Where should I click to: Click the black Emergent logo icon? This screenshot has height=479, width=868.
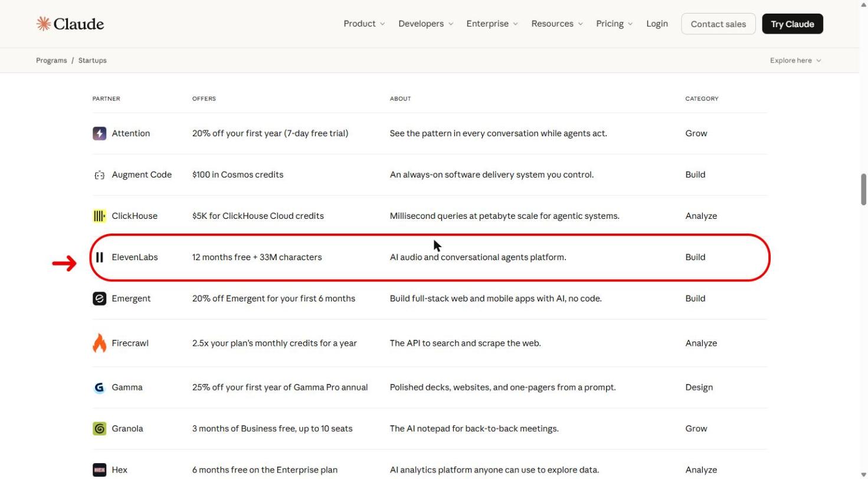pos(99,298)
